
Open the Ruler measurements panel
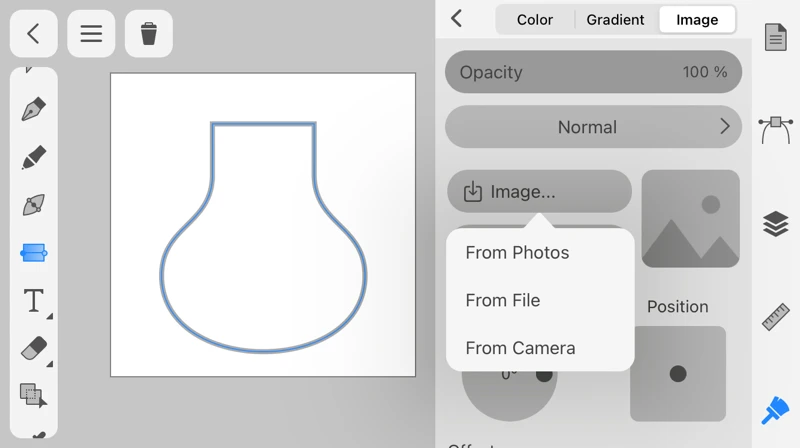[776, 317]
